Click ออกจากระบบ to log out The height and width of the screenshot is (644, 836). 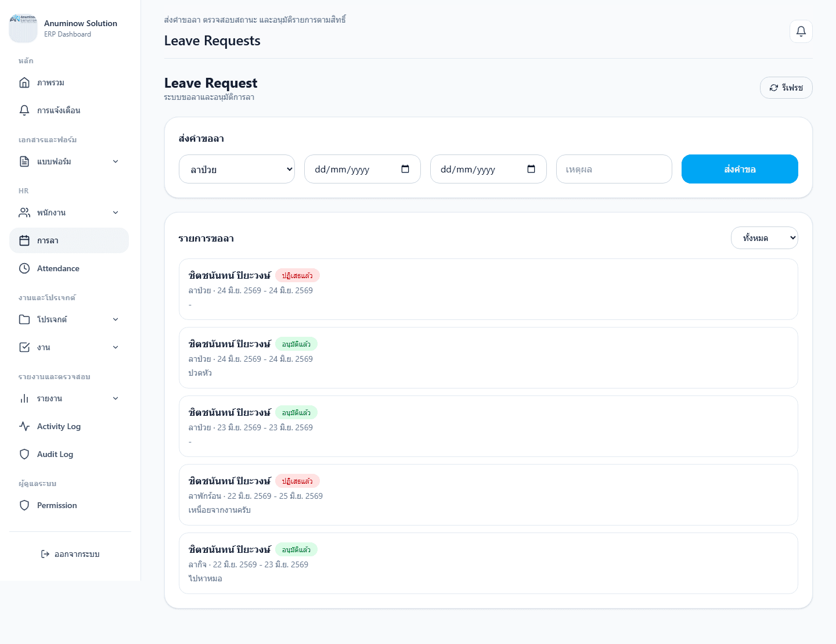pos(70,554)
